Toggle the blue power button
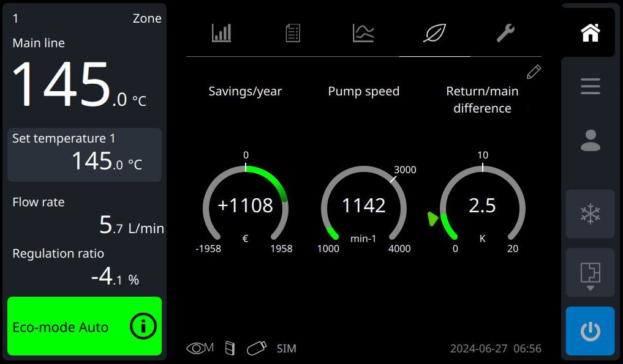This screenshot has height=364, width=623. tap(590, 331)
